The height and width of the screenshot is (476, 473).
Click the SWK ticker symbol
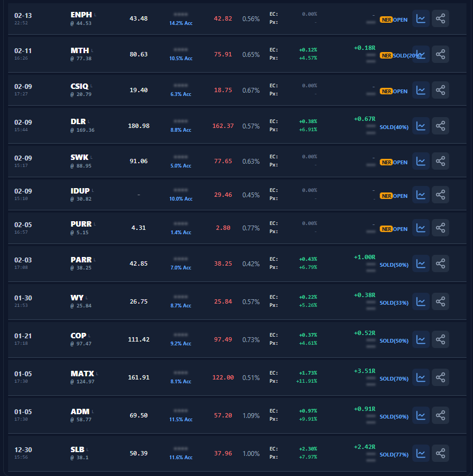pyautogui.click(x=80, y=157)
